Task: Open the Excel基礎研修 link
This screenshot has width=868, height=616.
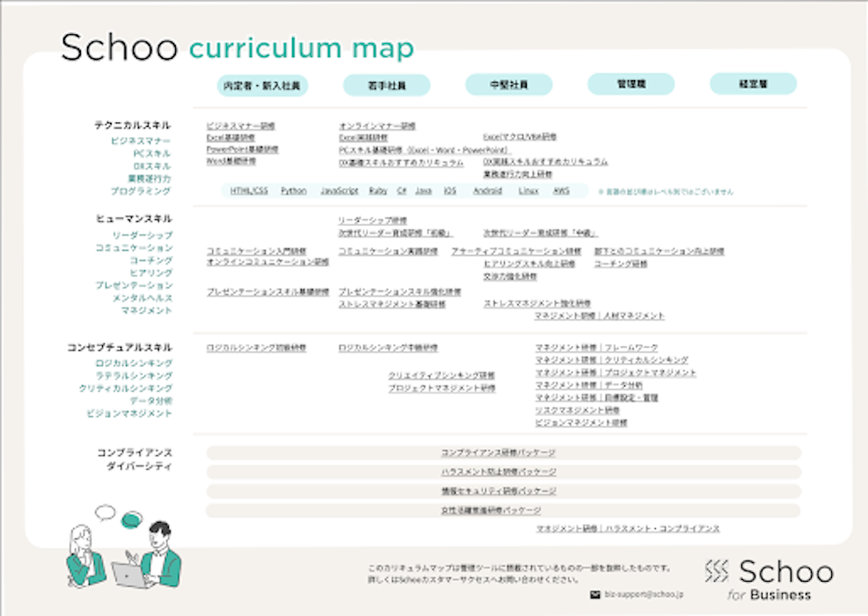Action: tap(230, 137)
